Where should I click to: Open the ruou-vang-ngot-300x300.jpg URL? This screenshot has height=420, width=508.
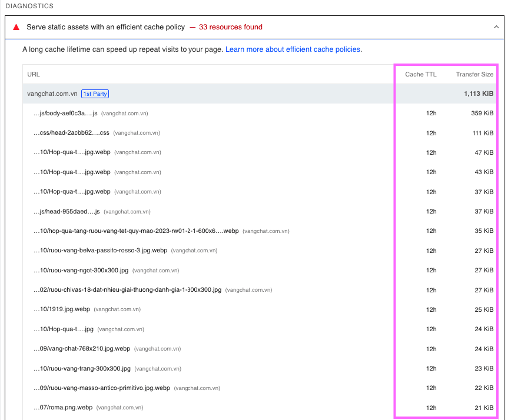pos(81,271)
